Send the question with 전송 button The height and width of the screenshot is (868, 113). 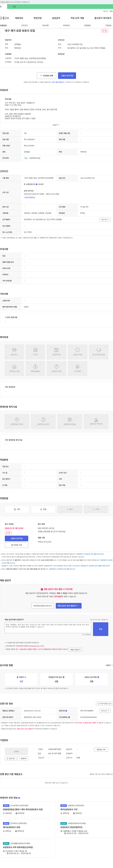coord(101,629)
